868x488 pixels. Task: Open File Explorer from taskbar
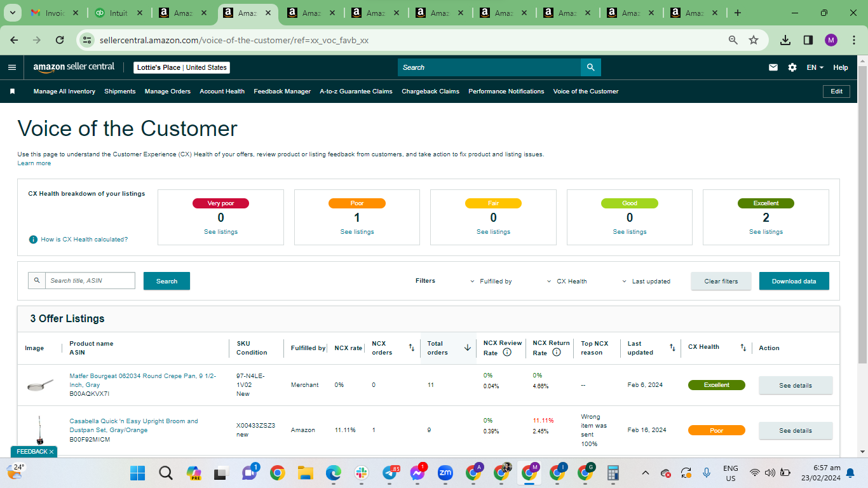(x=306, y=473)
